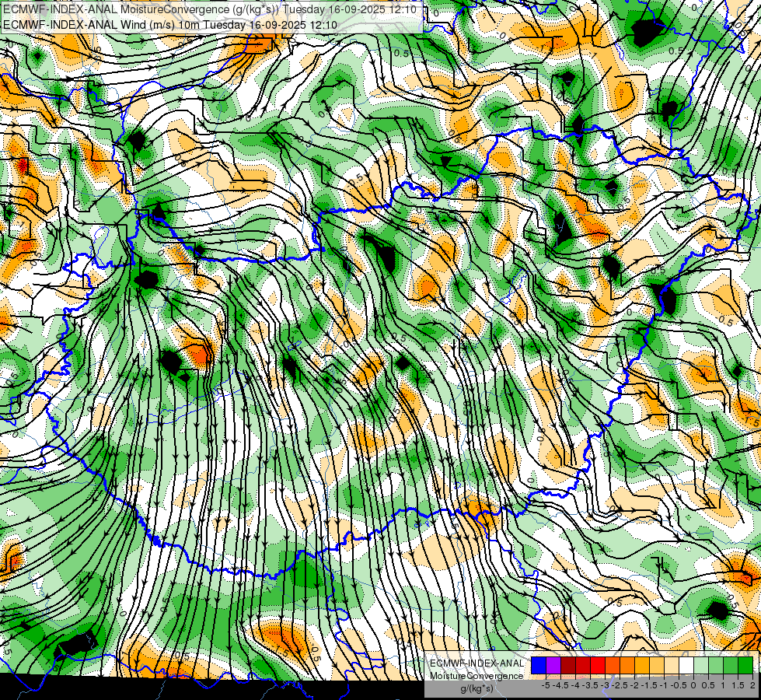Click the '-2.5' tick label on the legend

coord(620,685)
